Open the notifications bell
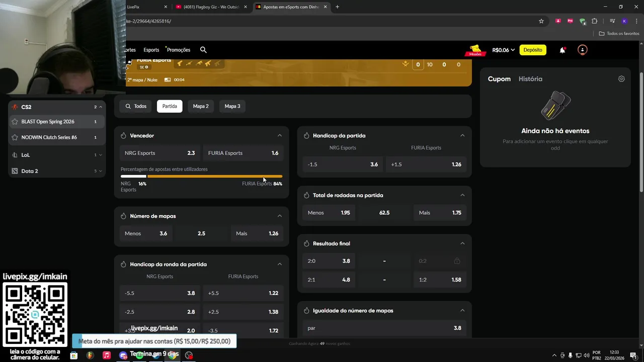The height and width of the screenshot is (362, 644). [x=562, y=50]
